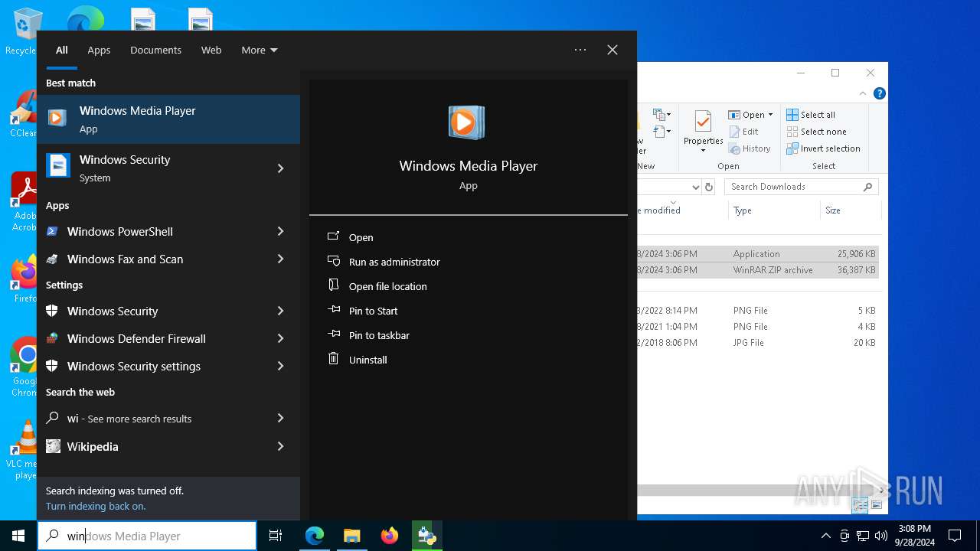Expand Windows Security System result arrow
This screenshot has width=980, height=551.
(280, 168)
